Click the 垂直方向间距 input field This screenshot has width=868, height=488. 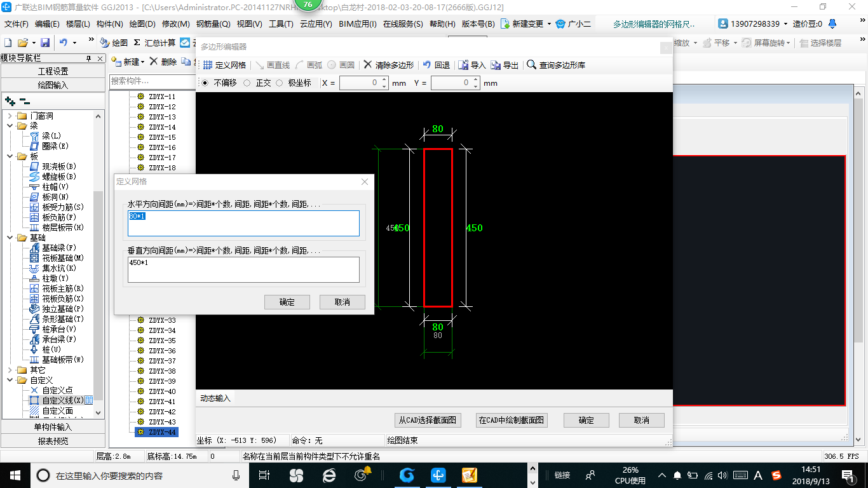click(243, 269)
